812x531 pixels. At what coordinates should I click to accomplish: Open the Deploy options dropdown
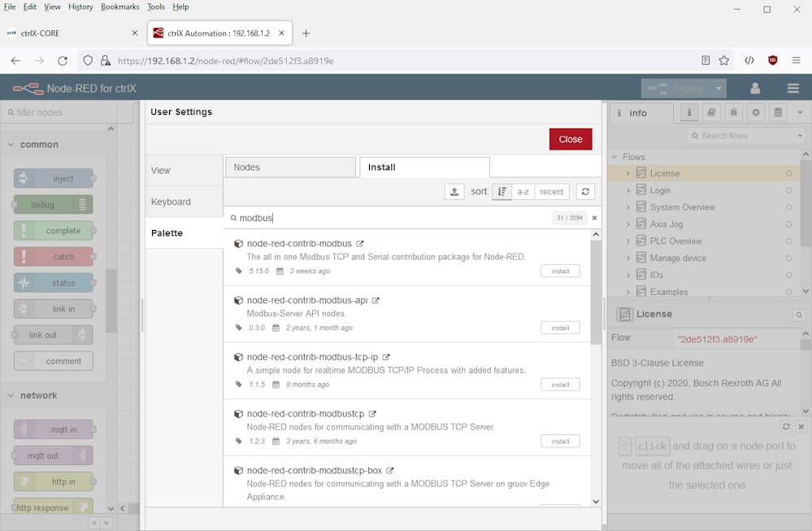pos(719,89)
